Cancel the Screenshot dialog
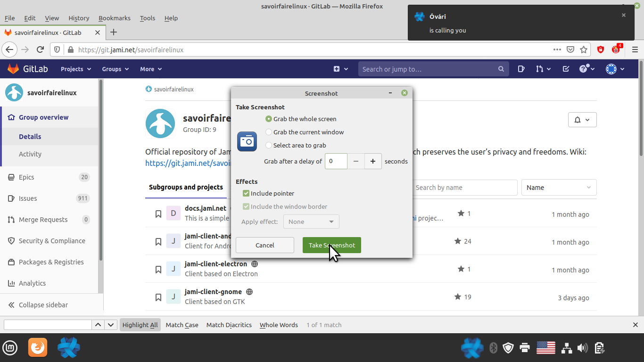 tap(265, 245)
